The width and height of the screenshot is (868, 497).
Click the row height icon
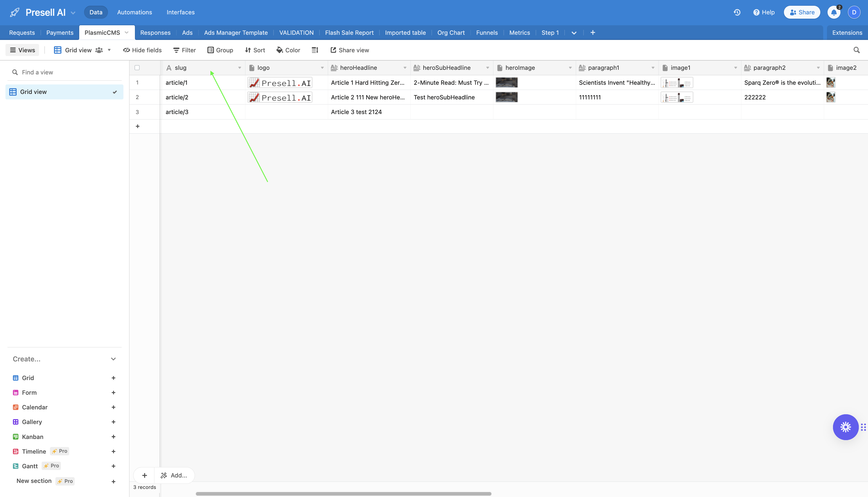pos(315,50)
